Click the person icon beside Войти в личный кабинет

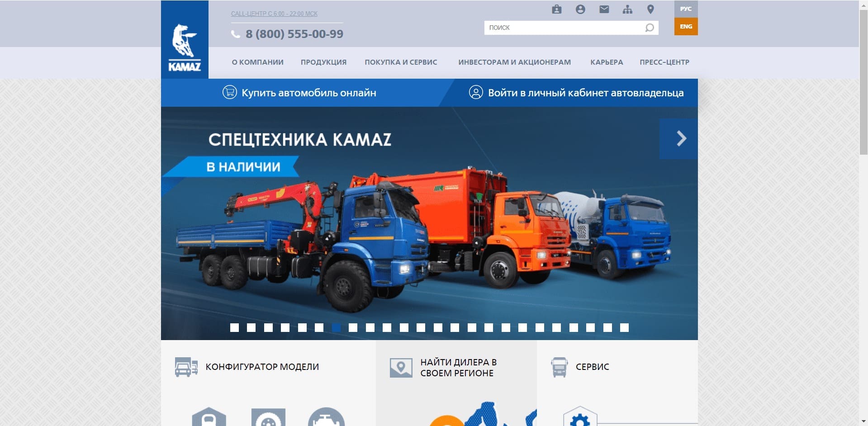[476, 92]
